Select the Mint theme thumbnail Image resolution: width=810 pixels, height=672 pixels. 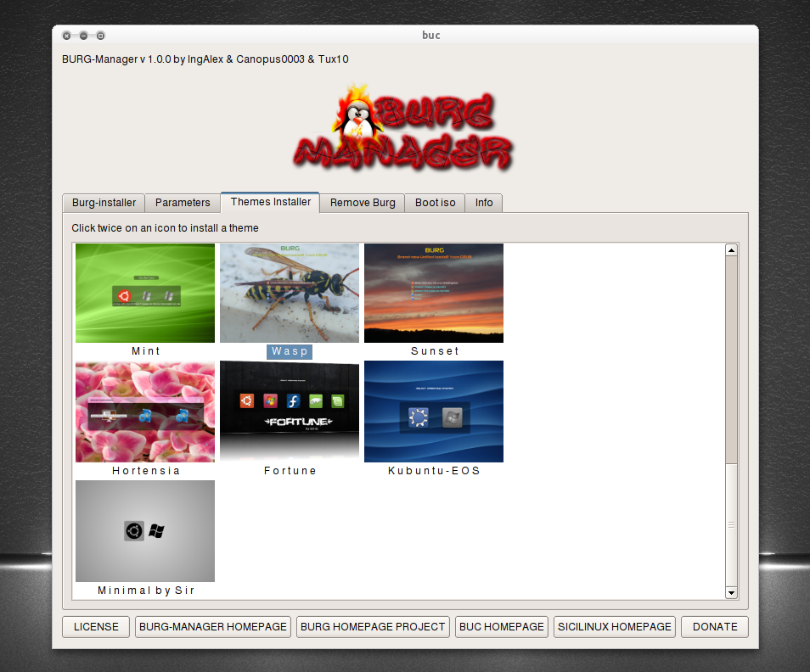(x=145, y=293)
